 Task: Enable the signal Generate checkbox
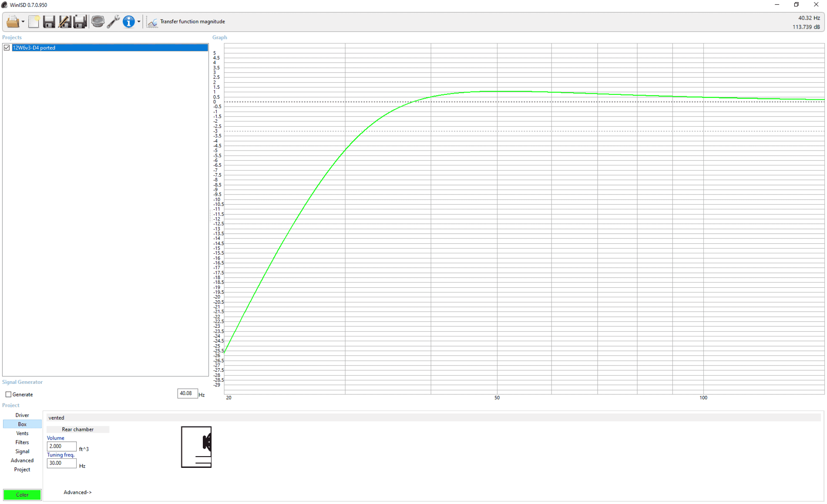(8, 394)
